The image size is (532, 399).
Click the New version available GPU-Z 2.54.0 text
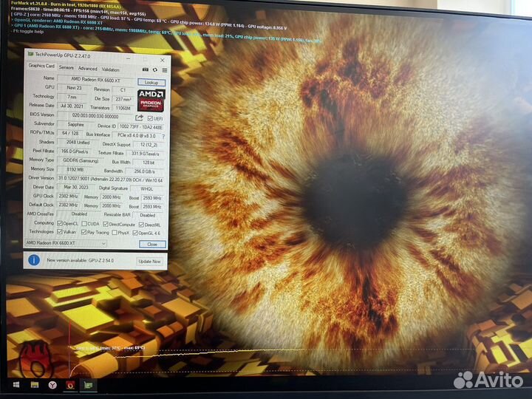tap(80, 261)
